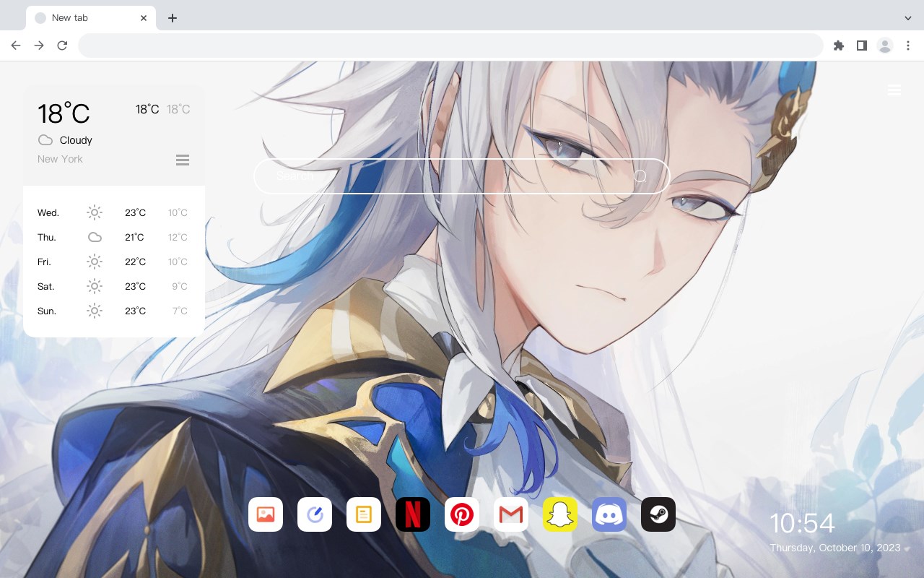Toggle the browser side panel
The height and width of the screenshot is (578, 924).
tap(862, 46)
